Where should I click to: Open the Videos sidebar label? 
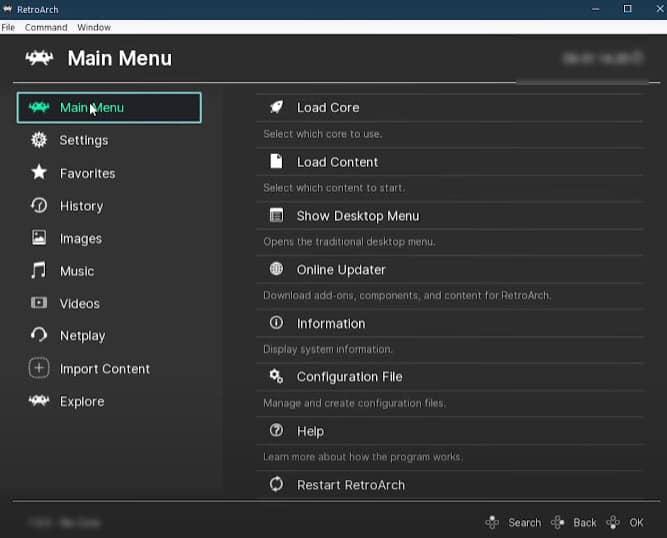point(80,304)
